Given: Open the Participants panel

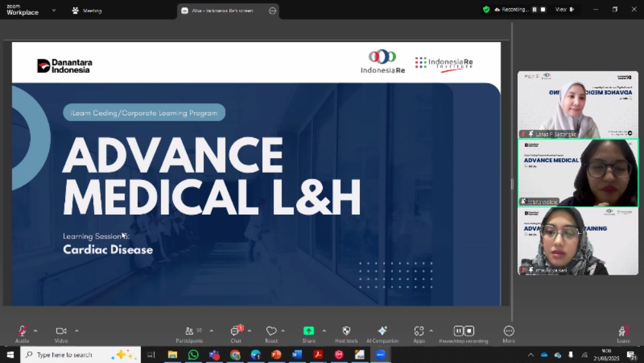Looking at the screenshot, I should point(189,331).
